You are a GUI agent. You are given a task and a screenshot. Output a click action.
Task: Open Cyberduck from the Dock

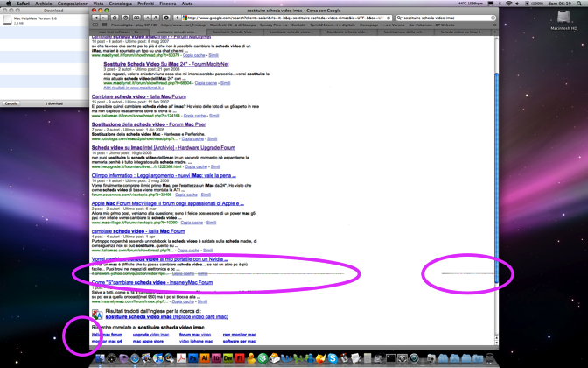[251, 358]
